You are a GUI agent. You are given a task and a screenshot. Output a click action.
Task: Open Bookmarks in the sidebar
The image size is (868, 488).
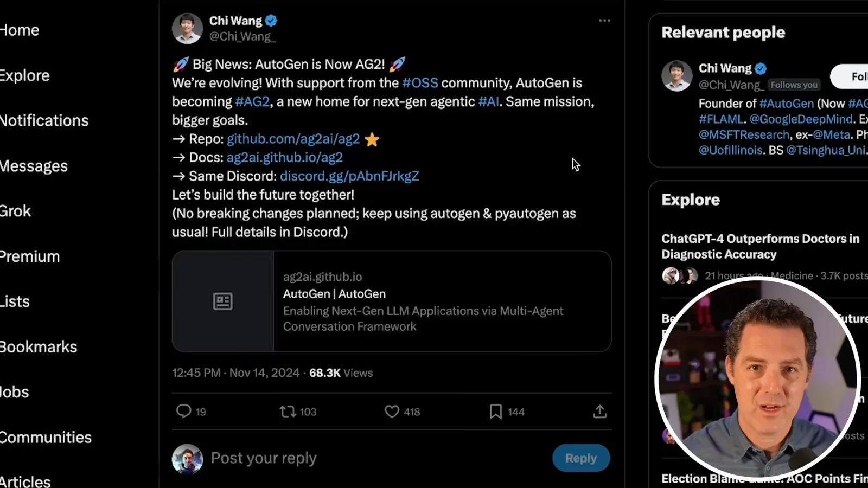pyautogui.click(x=39, y=347)
